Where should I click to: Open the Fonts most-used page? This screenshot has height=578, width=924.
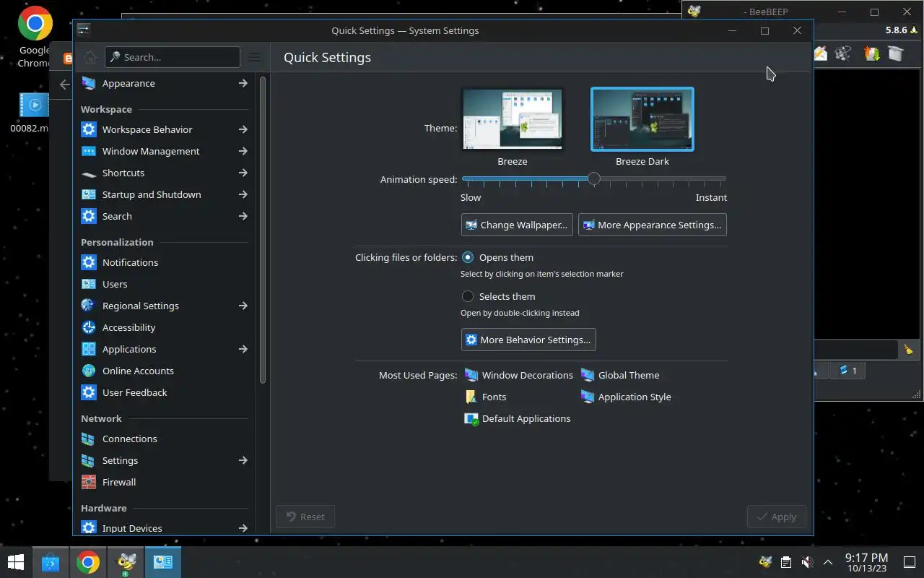click(485, 397)
